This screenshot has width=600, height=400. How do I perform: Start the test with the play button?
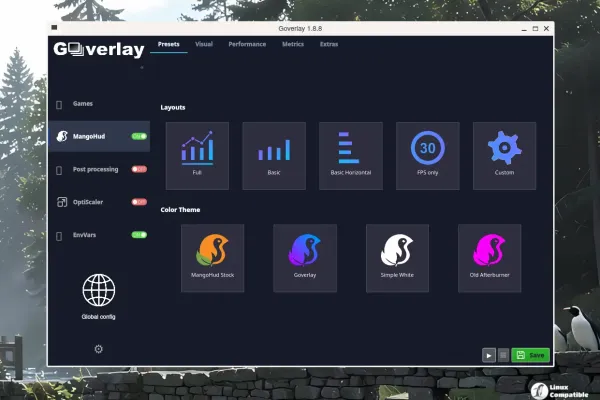click(x=489, y=355)
